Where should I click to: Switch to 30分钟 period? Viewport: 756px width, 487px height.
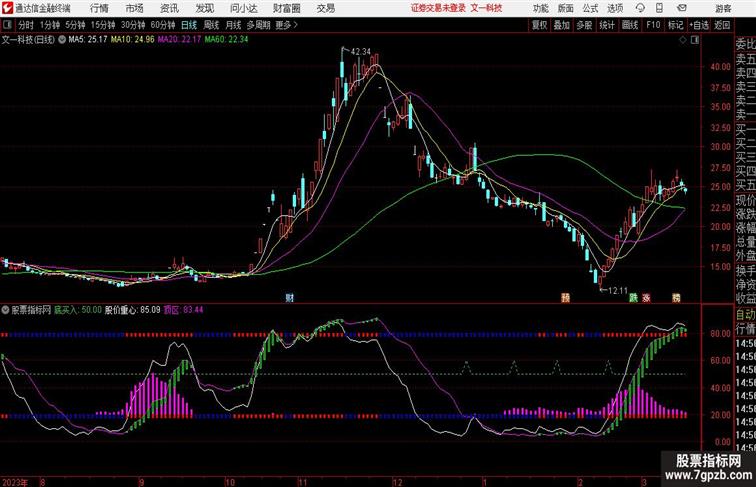[133, 25]
